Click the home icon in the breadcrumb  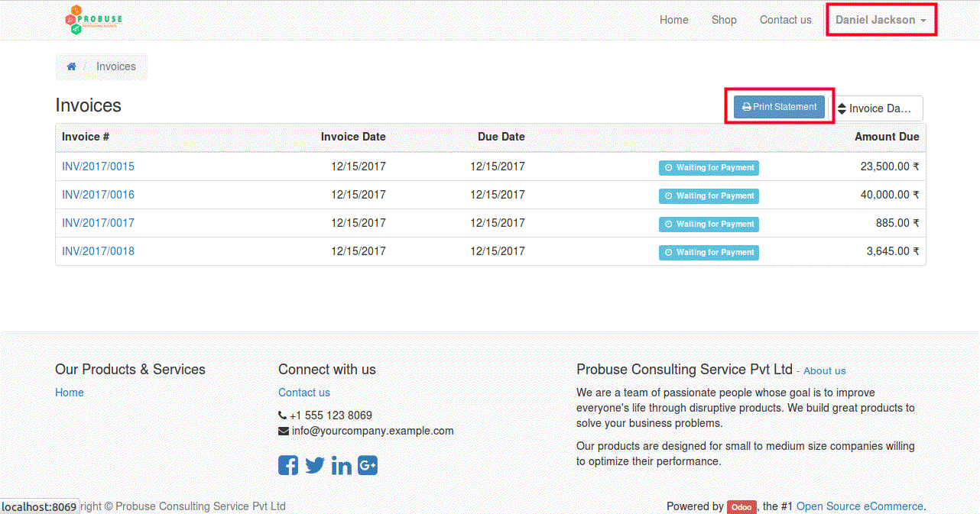pos(71,66)
